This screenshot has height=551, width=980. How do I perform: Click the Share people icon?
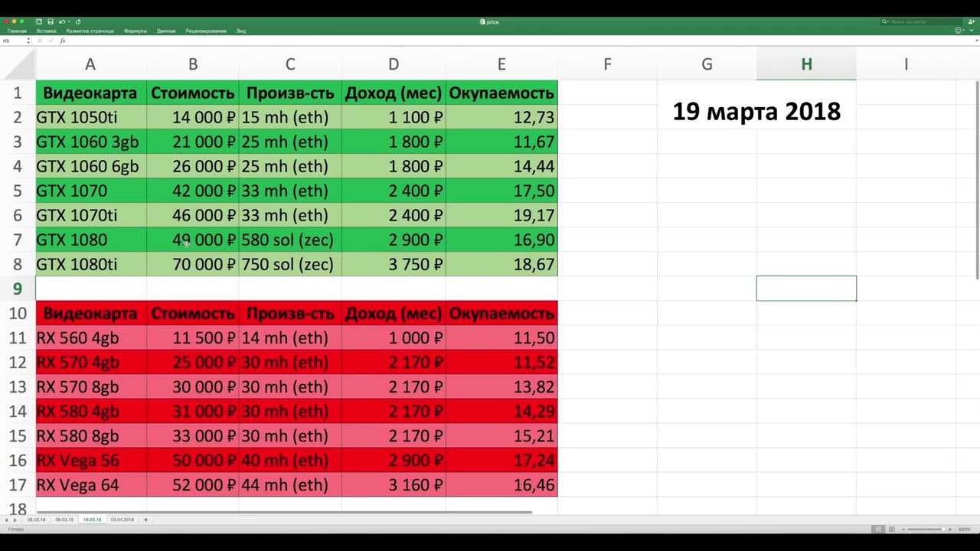tap(972, 21)
